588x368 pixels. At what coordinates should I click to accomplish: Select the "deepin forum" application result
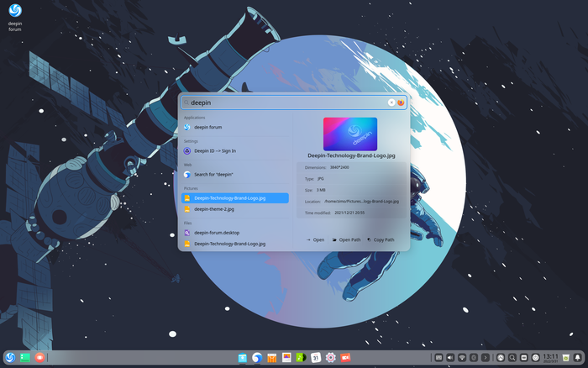coord(235,127)
